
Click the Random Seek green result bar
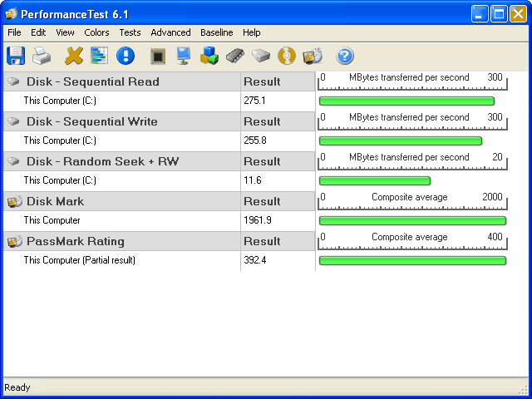tap(375, 181)
